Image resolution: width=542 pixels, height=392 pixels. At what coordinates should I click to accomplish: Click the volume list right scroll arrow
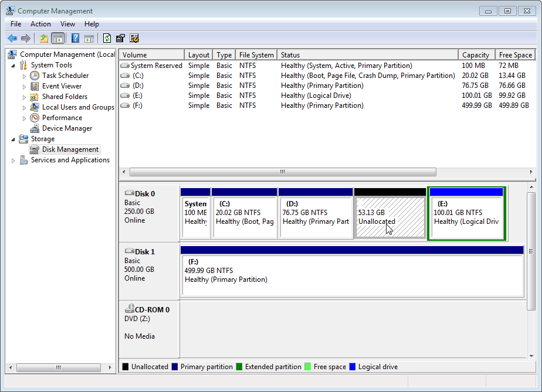point(531,172)
